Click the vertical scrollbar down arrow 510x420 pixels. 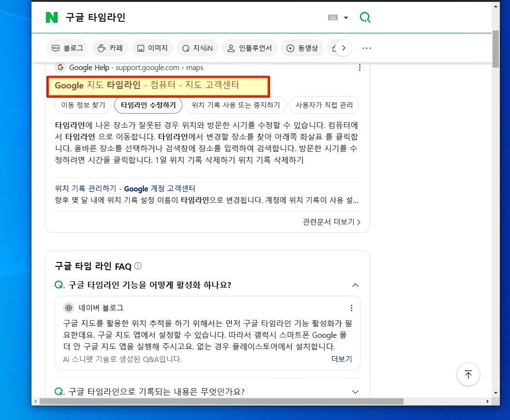(x=495, y=393)
